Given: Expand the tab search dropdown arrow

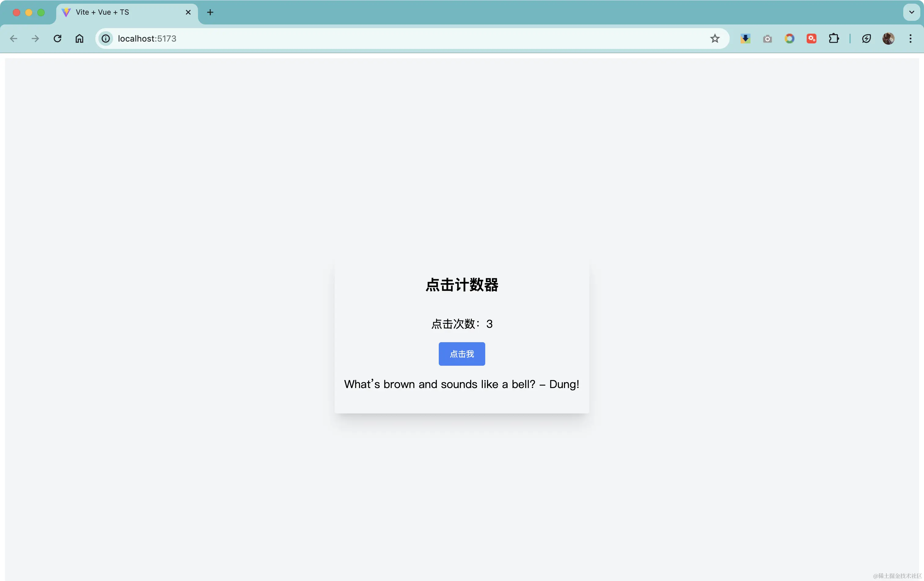Looking at the screenshot, I should click(911, 12).
